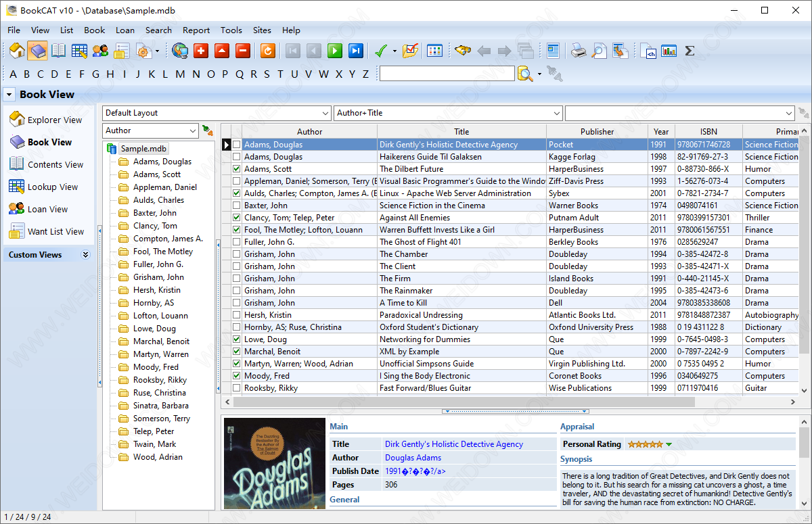812x524 pixels.
Task: Jump to last record with blue arrow
Action: [356, 51]
